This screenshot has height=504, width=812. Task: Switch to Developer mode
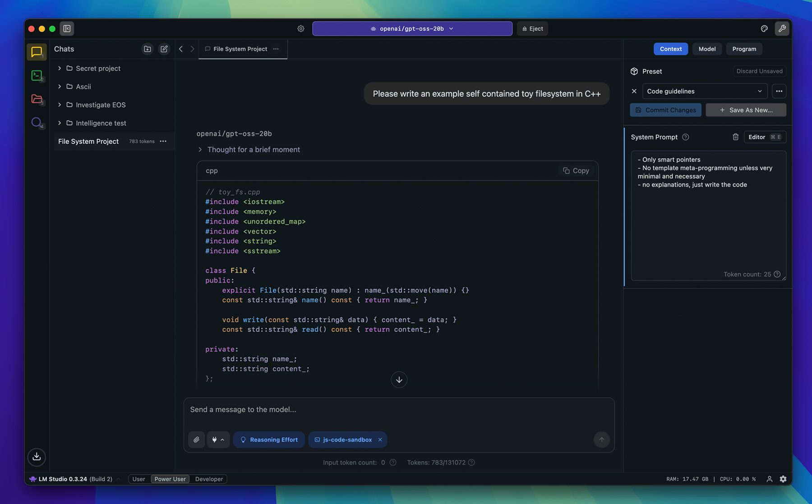[x=209, y=479]
